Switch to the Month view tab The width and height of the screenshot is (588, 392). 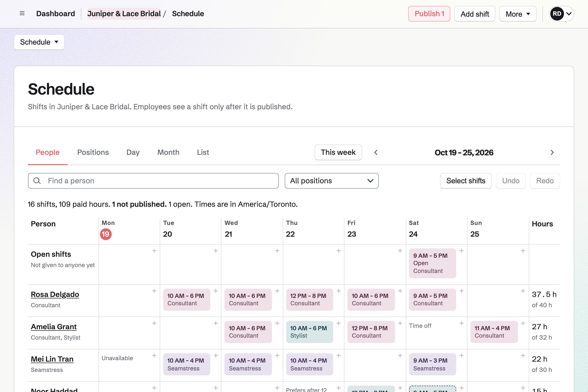click(168, 152)
